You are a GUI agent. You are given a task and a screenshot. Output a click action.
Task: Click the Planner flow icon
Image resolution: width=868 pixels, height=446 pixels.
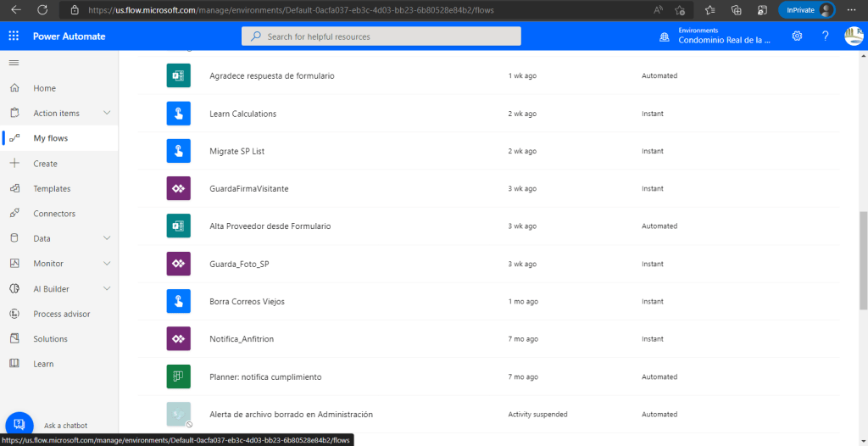[178, 376]
